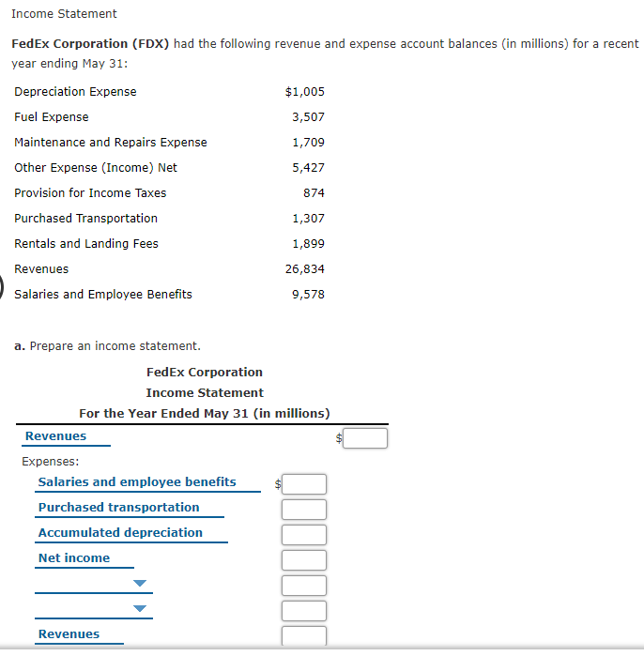Select the Fuel Expense label
The width and height of the screenshot is (644, 656).
pos(52,116)
